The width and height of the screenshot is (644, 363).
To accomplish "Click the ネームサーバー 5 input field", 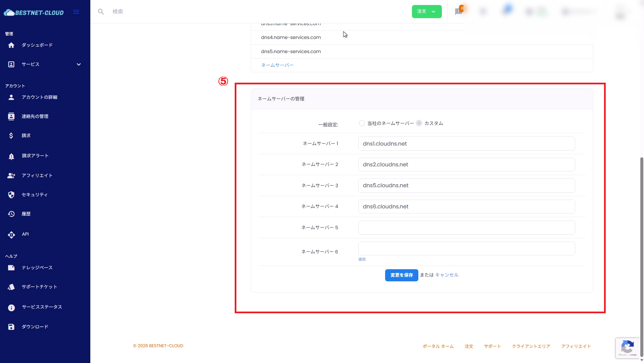I will coord(466,228).
